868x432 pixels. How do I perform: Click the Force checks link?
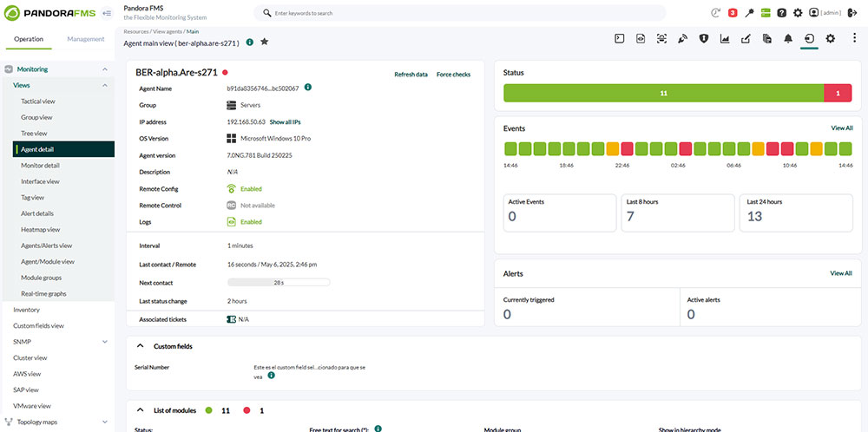tap(453, 74)
